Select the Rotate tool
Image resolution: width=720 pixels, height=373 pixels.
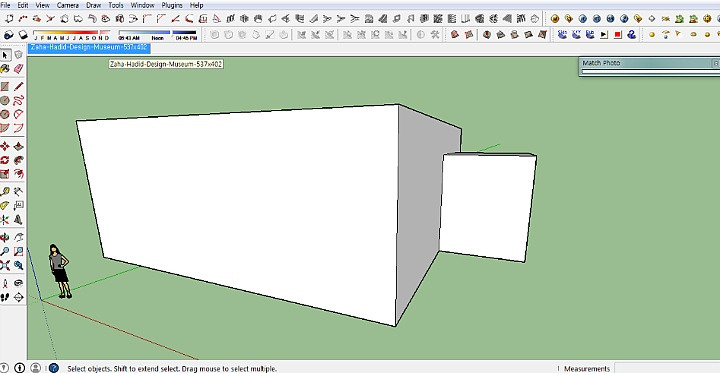[5, 160]
